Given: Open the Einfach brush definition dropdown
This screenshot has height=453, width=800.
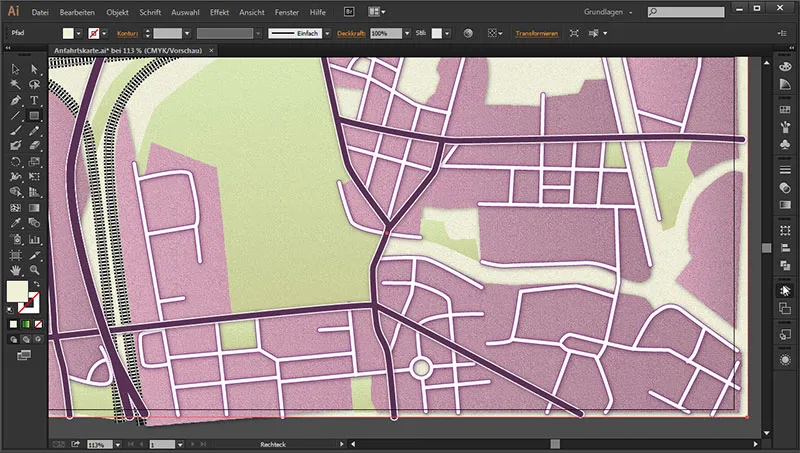Looking at the screenshot, I should tap(327, 33).
